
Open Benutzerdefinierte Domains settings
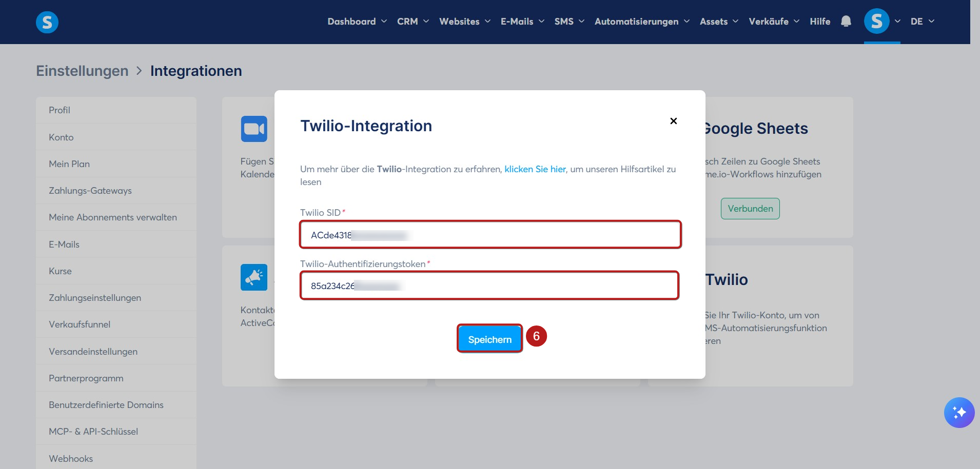[x=116, y=405]
